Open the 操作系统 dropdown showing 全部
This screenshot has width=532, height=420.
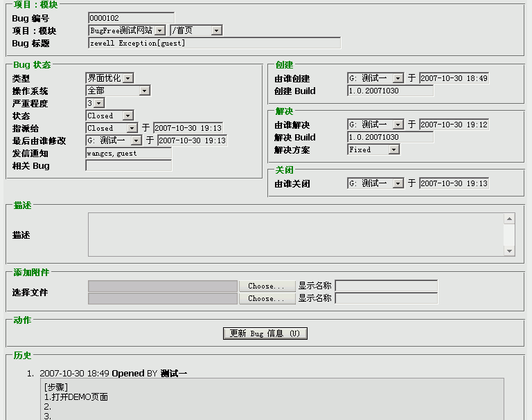(118, 91)
